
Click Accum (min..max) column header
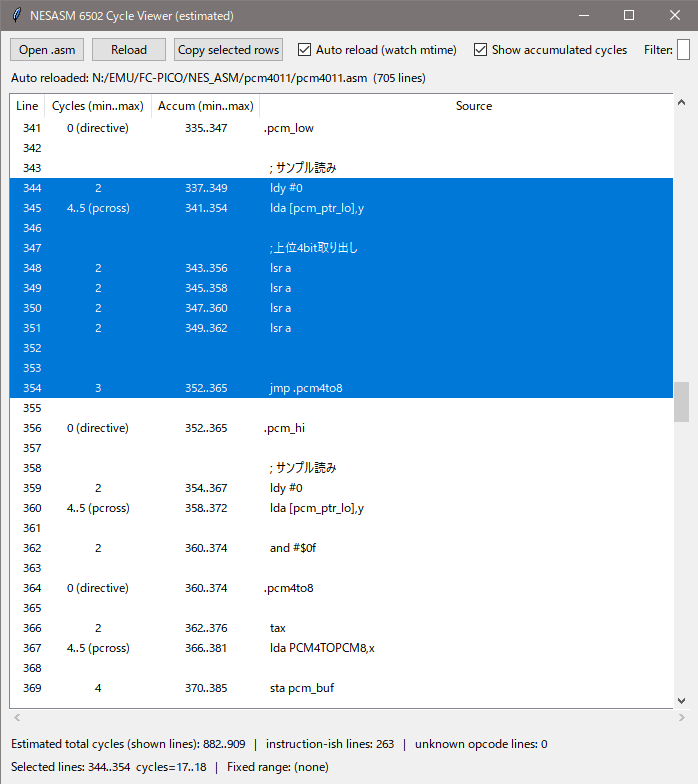(206, 106)
